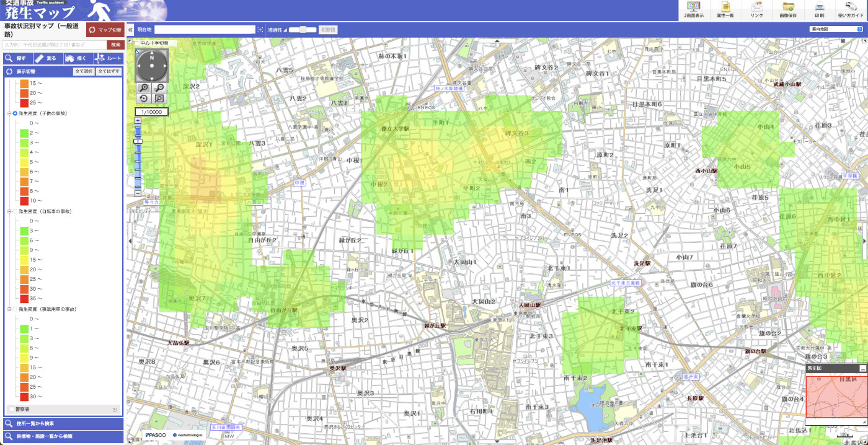The height and width of the screenshot is (445, 868).
Task: Save map image with 画像保存
Action: [788, 9]
